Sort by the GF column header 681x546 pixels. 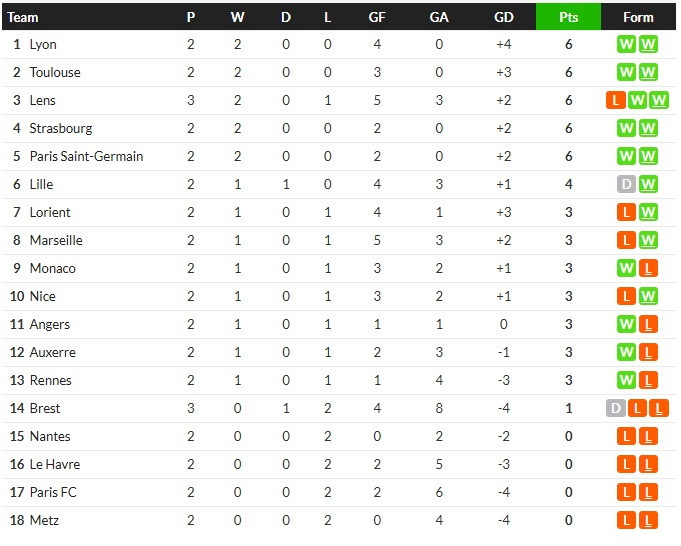377,17
